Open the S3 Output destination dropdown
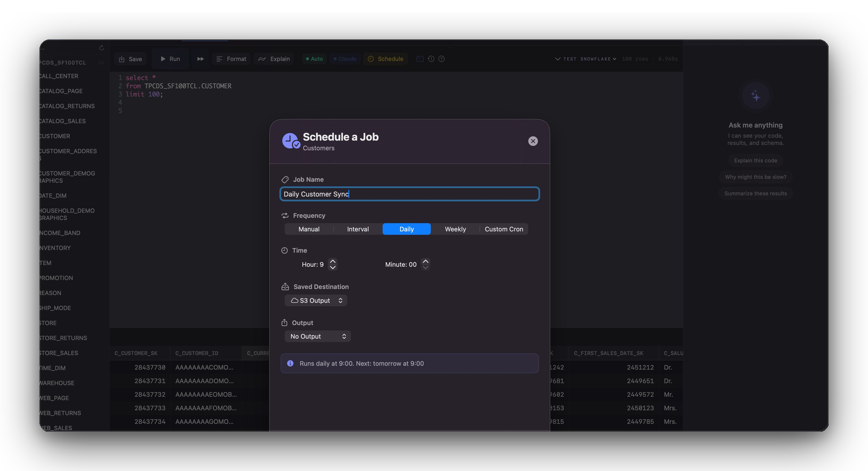Image resolution: width=868 pixels, height=471 pixels. coord(316,301)
